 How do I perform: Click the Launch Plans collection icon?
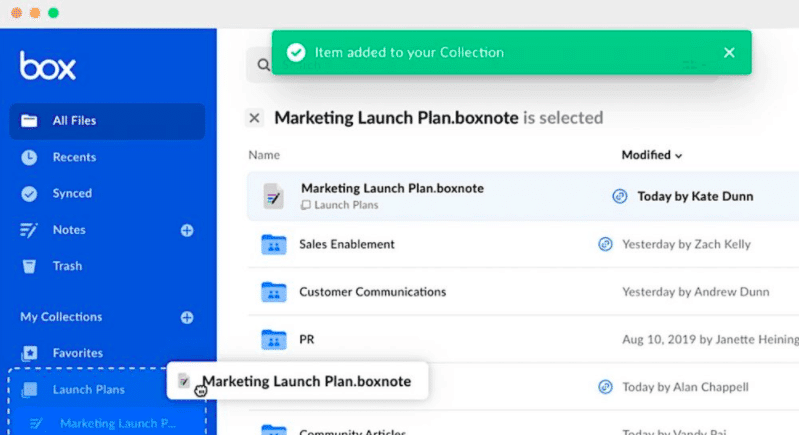(29, 390)
